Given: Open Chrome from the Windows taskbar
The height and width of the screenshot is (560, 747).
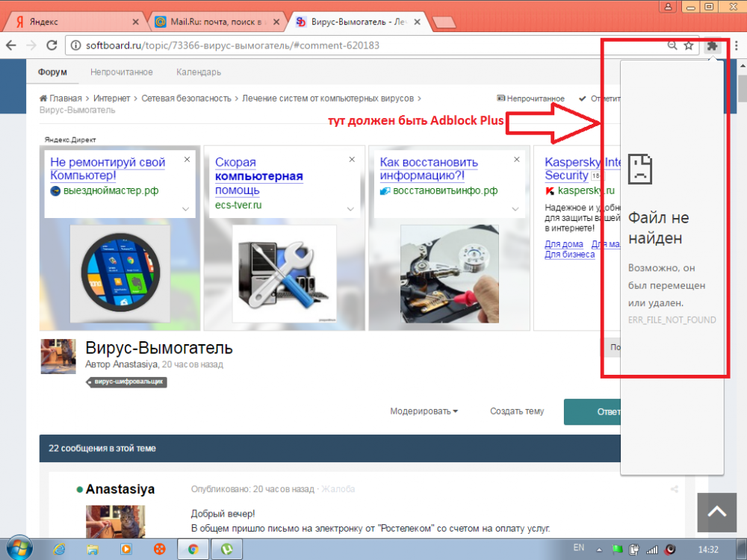Looking at the screenshot, I should click(193, 549).
